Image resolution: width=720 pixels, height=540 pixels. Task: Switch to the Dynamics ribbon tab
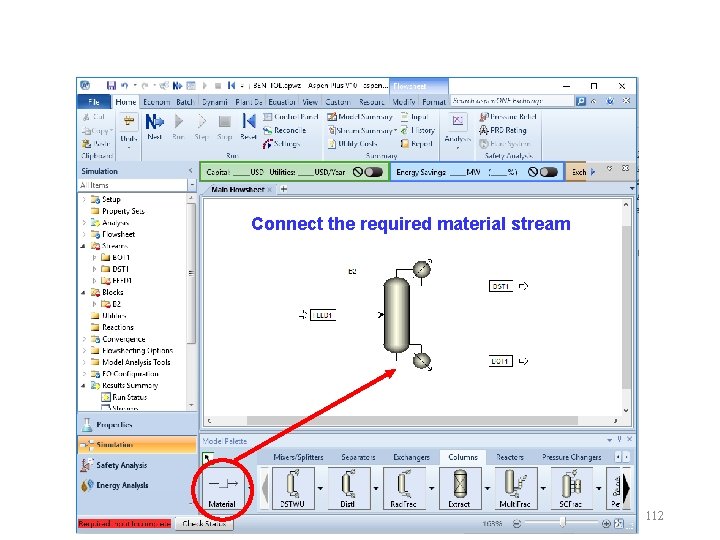click(215, 102)
